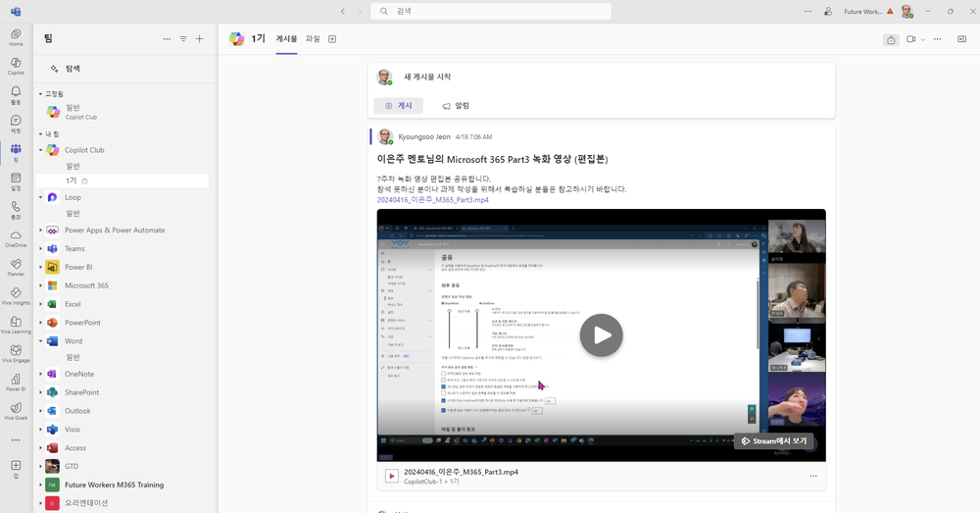This screenshot has width=980, height=513.
Task: Open Copilot from the left app rail
Action: click(16, 64)
